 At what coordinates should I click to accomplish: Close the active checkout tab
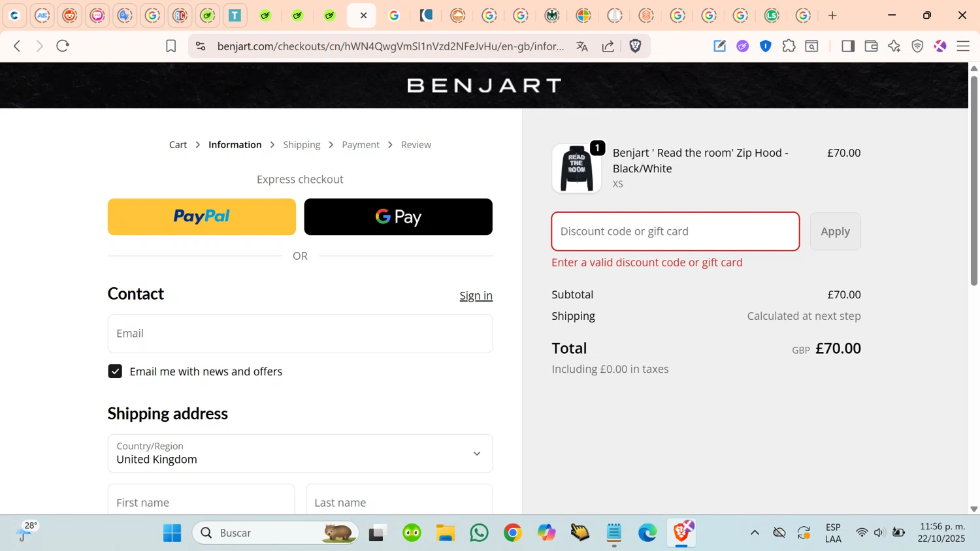(364, 15)
